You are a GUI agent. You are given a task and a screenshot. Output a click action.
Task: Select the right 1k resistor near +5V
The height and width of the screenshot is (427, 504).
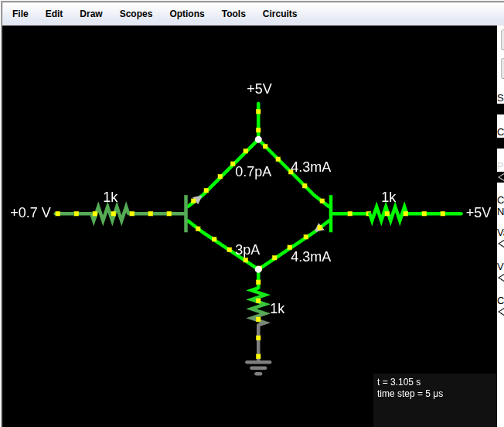387,213
